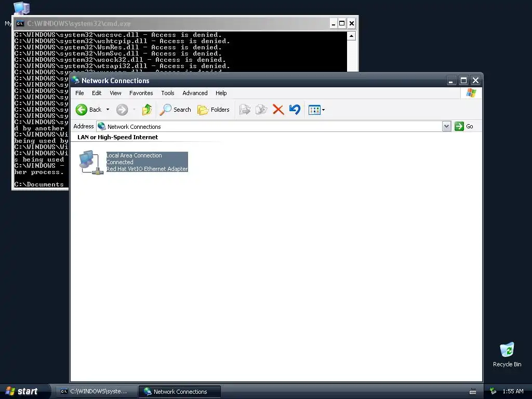Open the Help menu
Screen dimensions: 532x399
[221, 93]
